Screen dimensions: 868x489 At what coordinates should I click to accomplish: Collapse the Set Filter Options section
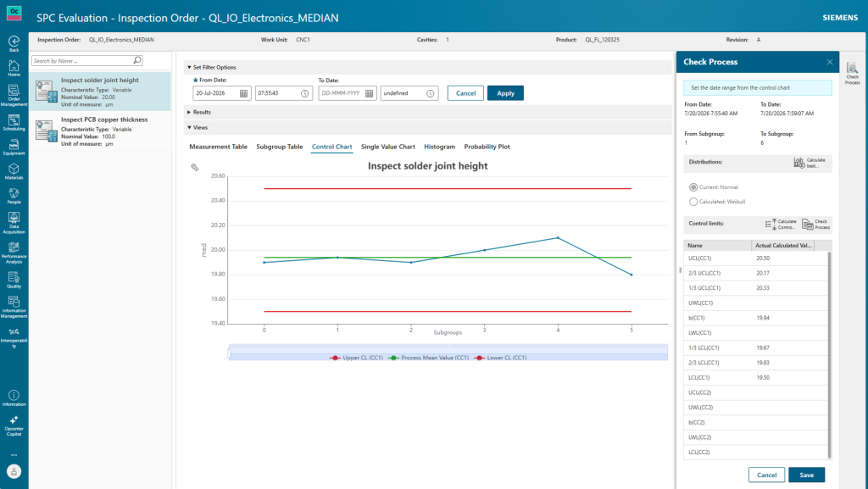(x=189, y=68)
